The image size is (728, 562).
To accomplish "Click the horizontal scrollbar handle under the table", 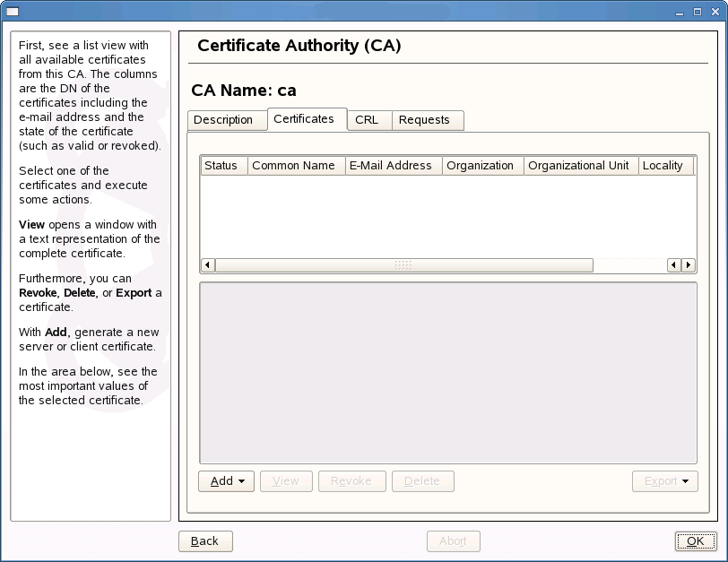I will tap(403, 265).
